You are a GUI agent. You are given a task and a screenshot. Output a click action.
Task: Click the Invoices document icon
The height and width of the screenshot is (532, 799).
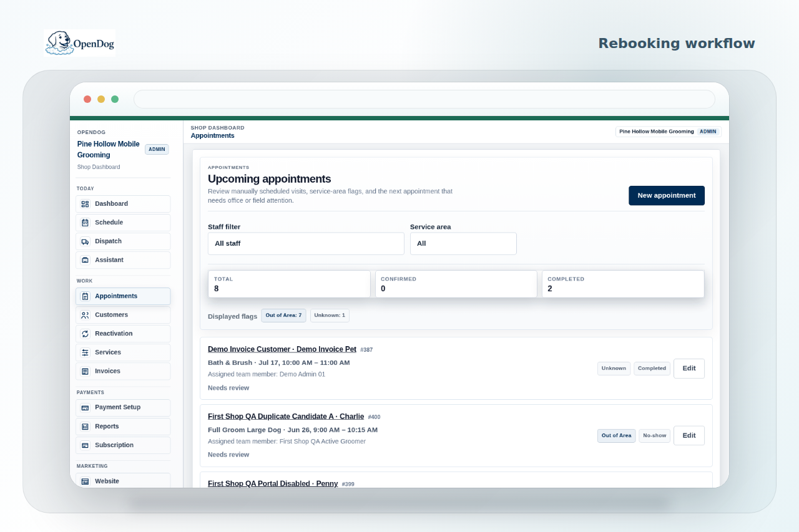point(85,371)
